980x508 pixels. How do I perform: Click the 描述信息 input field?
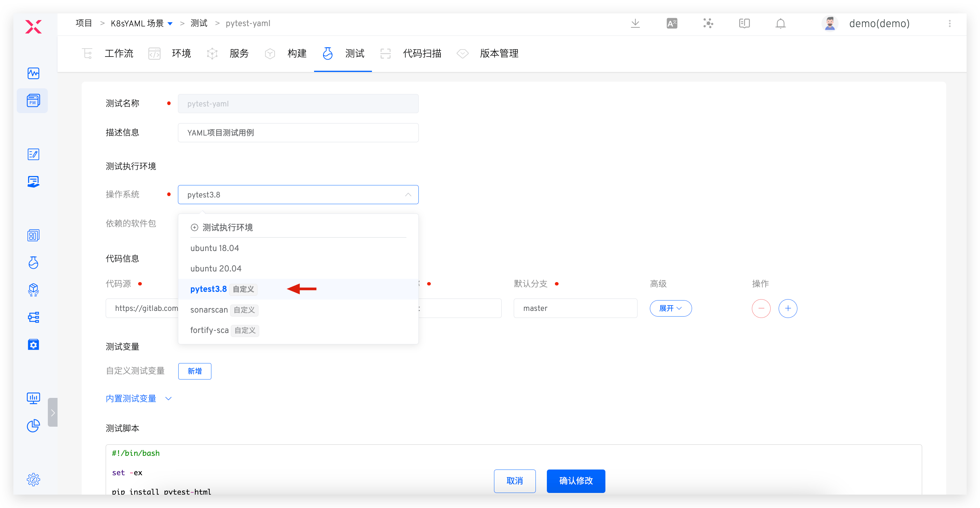click(x=298, y=133)
